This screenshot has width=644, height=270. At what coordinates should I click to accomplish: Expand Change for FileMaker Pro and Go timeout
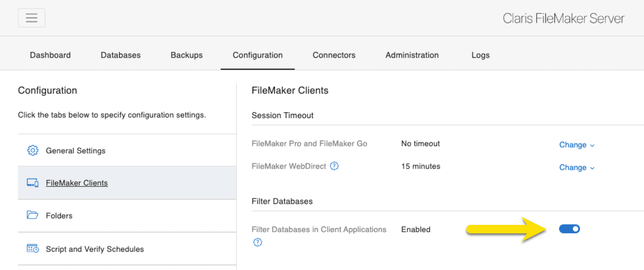click(x=577, y=145)
